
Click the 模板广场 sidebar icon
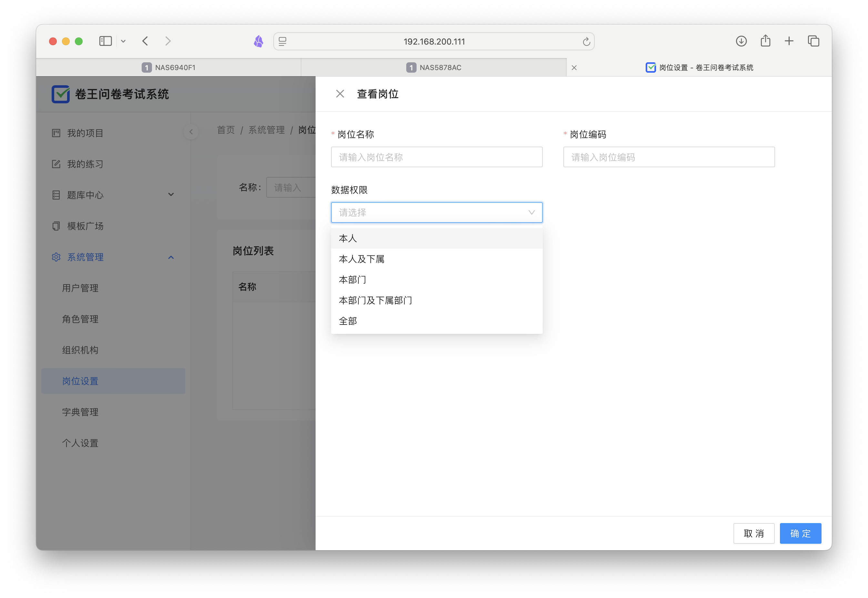56,226
